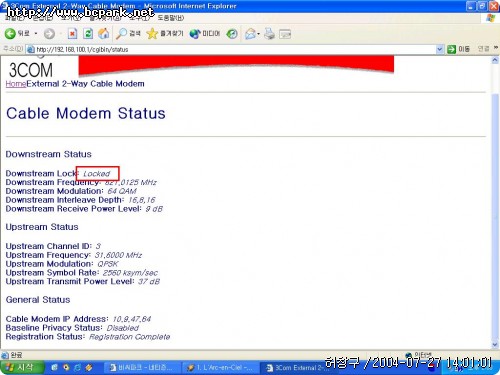The height and width of the screenshot is (375, 500).
Task: Click the Downstream Frequency 621.0125 MHz line
Action: pyautogui.click(x=81, y=182)
